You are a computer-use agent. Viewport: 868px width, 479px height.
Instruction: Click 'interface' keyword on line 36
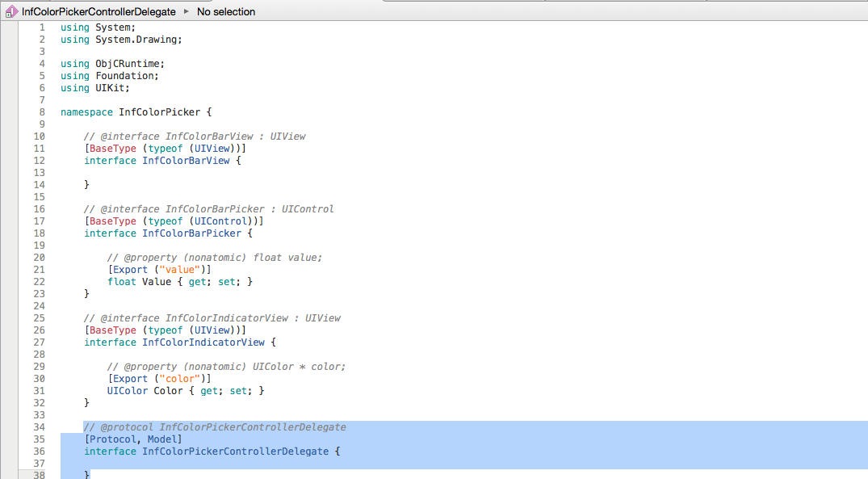(110, 452)
